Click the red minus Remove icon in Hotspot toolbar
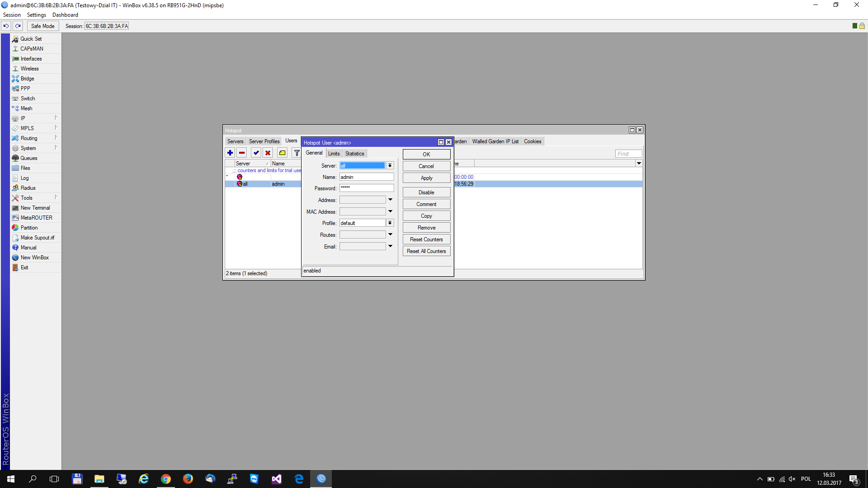 coord(242,153)
